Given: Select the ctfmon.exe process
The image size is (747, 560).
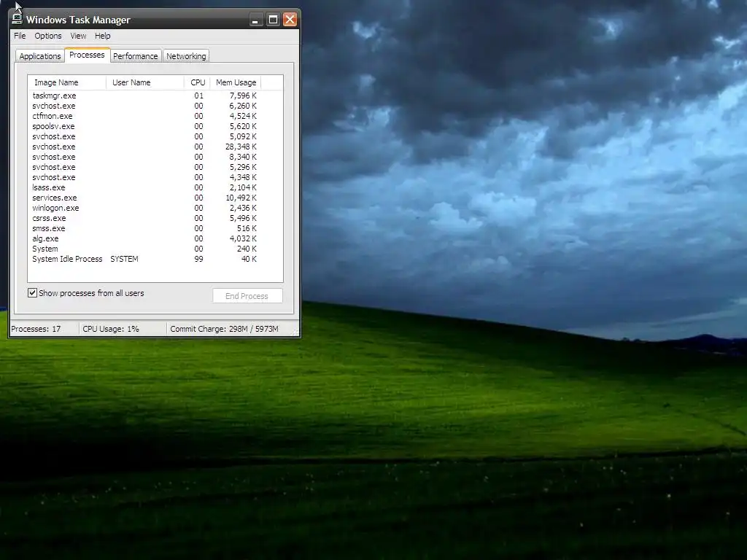Looking at the screenshot, I should click(145, 116).
